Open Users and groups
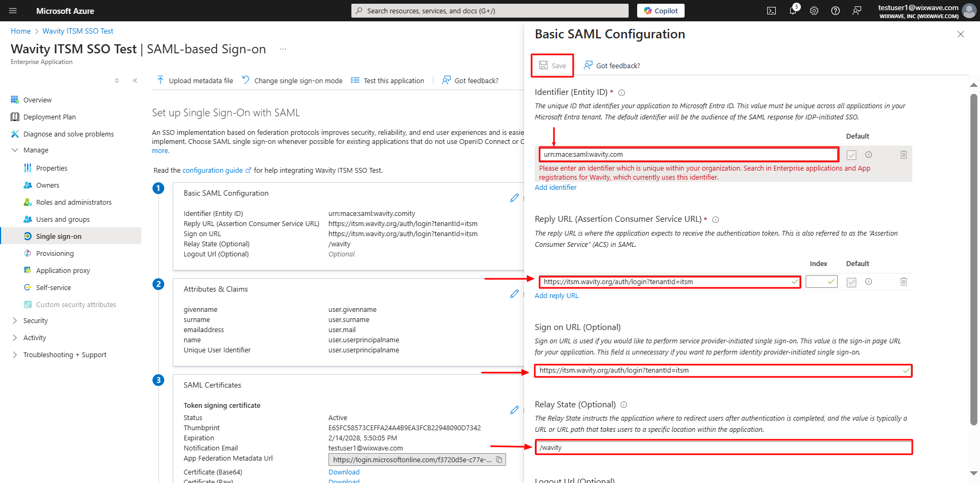980x483 pixels. pos(63,219)
